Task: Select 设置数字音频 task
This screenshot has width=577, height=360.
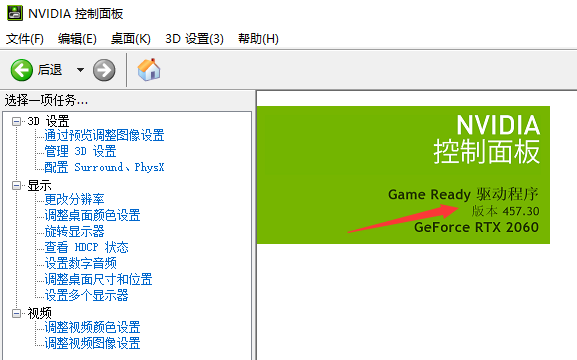Action: (x=81, y=264)
